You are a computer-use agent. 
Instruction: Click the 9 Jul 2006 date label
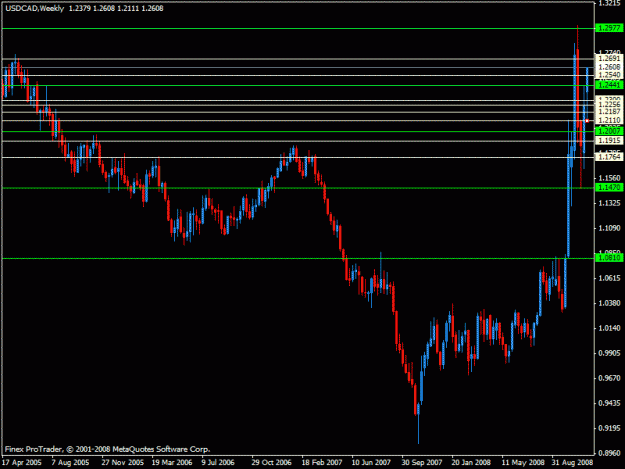(218, 463)
